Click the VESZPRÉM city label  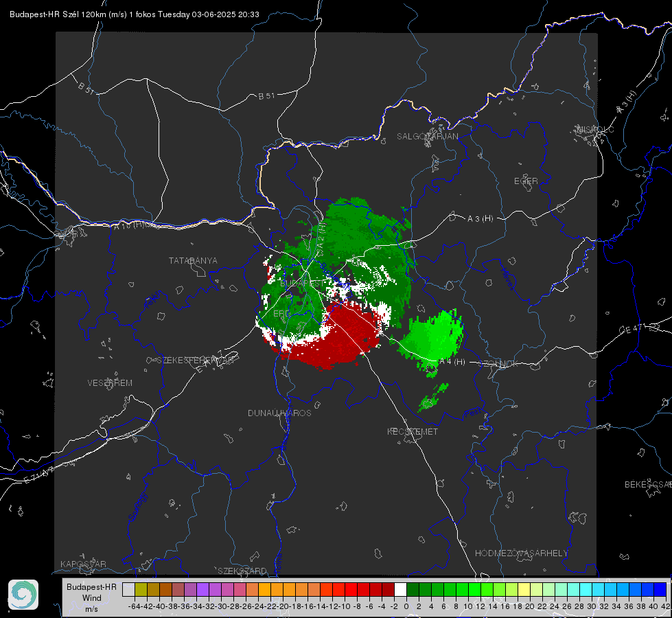coord(110,382)
